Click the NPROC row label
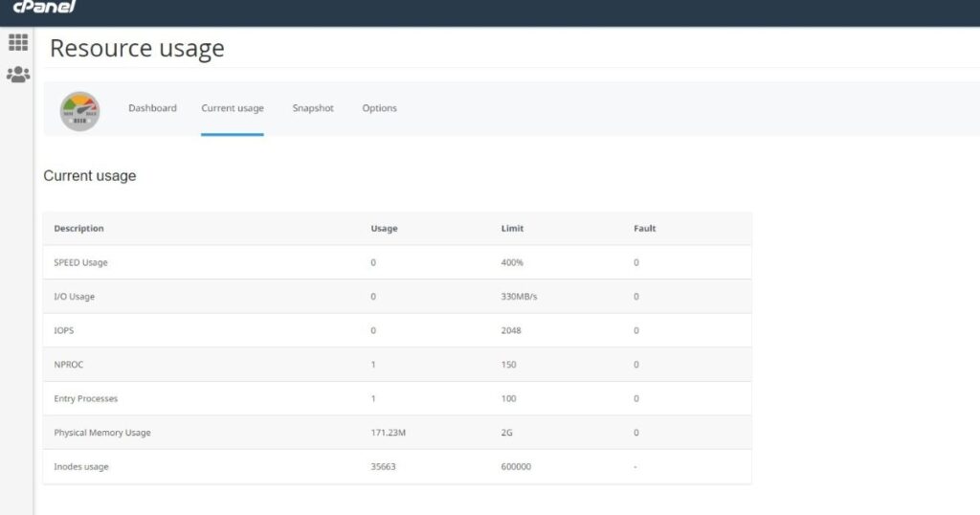This screenshot has height=515, width=980. (69, 365)
